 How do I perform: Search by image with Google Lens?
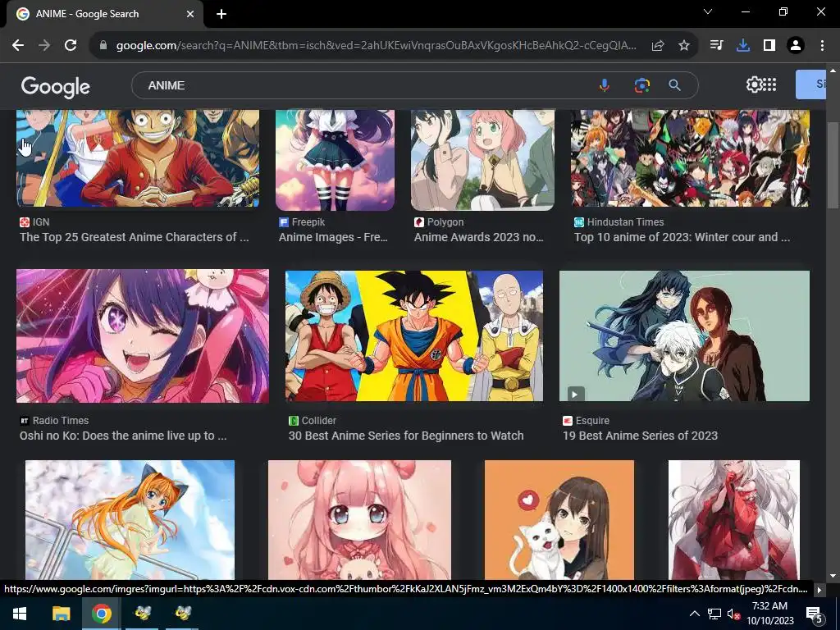click(x=641, y=85)
